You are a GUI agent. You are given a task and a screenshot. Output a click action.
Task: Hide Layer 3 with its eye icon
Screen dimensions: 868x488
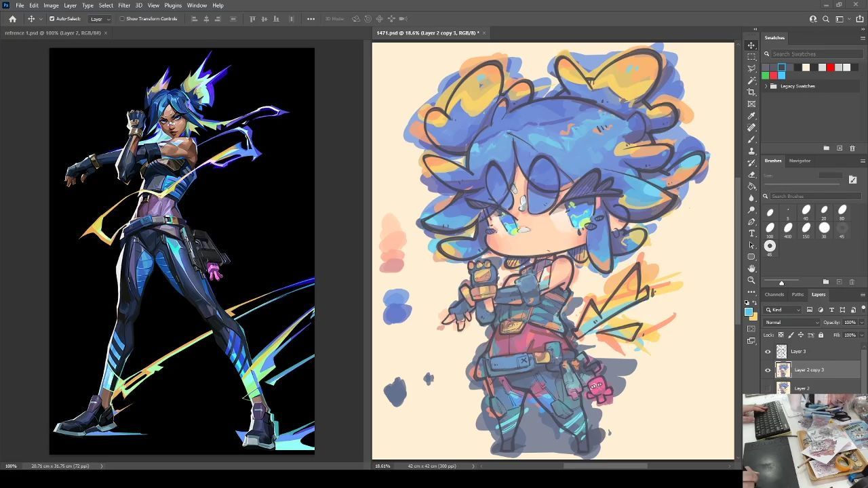point(768,351)
